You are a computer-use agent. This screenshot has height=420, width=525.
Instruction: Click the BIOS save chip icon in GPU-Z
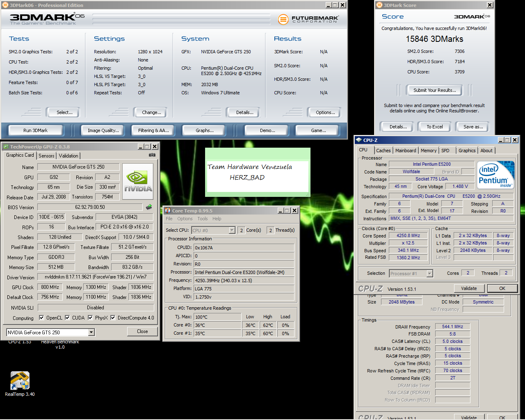pos(149,207)
